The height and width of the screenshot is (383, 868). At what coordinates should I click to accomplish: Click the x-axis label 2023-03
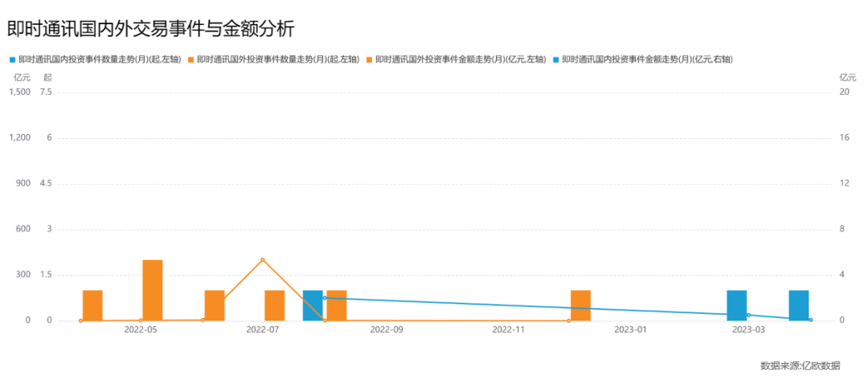pyautogui.click(x=748, y=331)
